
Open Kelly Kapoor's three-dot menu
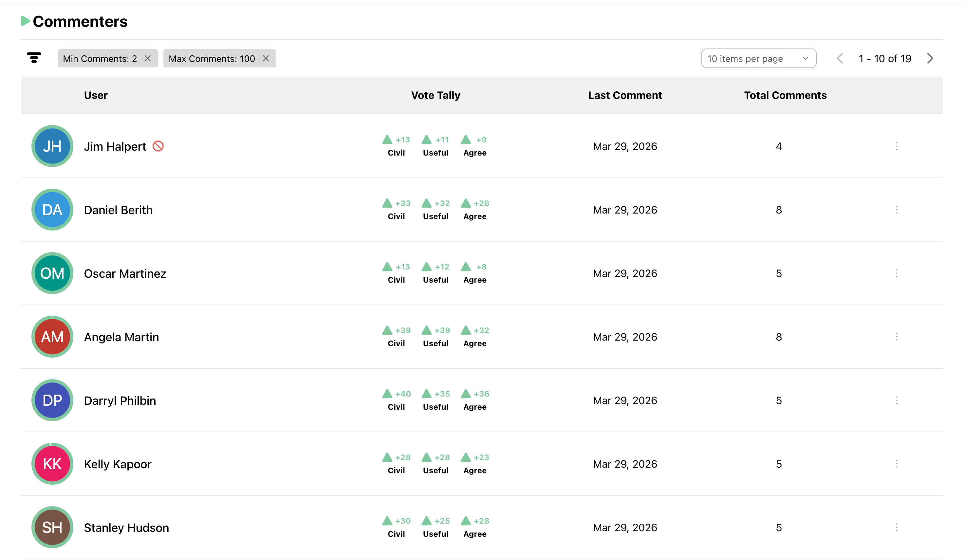coord(896,464)
